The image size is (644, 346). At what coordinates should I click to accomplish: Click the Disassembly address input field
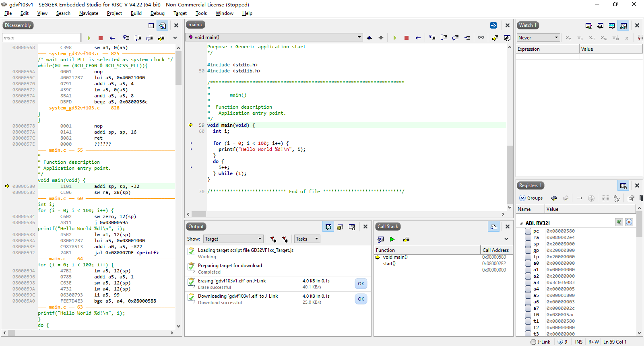(x=41, y=38)
